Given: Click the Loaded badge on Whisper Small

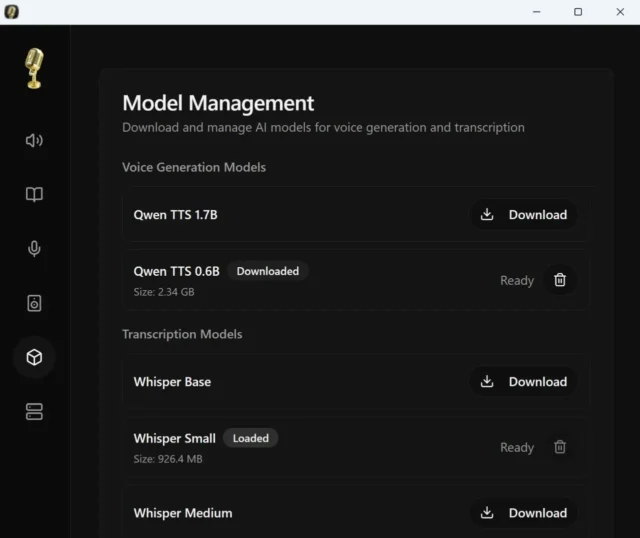Looking at the screenshot, I should 251,438.
